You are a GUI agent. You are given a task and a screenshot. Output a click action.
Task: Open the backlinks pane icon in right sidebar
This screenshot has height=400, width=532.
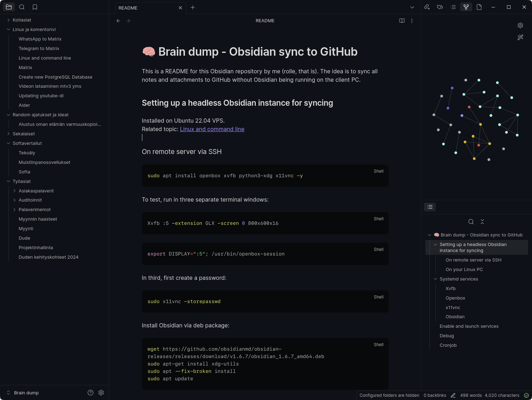coord(427,7)
